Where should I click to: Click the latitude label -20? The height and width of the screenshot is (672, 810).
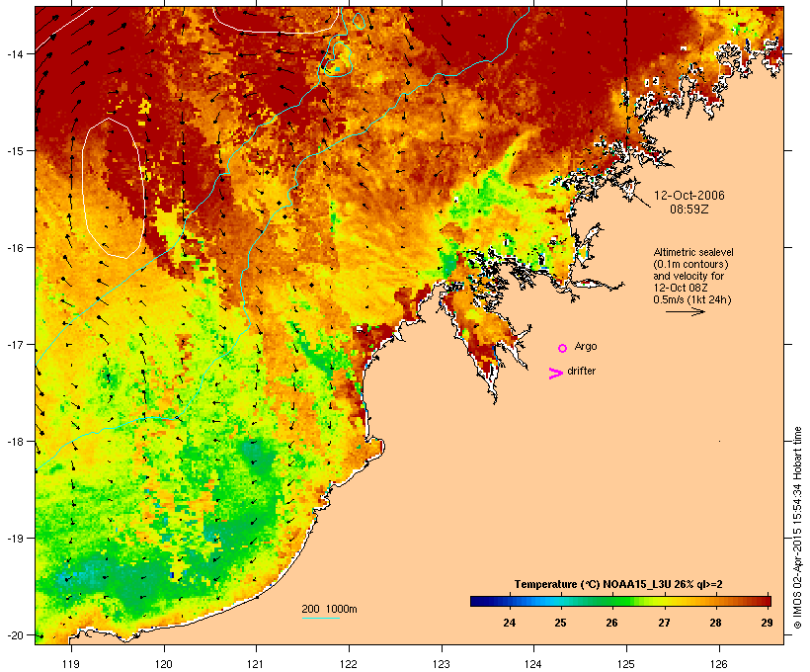coord(15,634)
